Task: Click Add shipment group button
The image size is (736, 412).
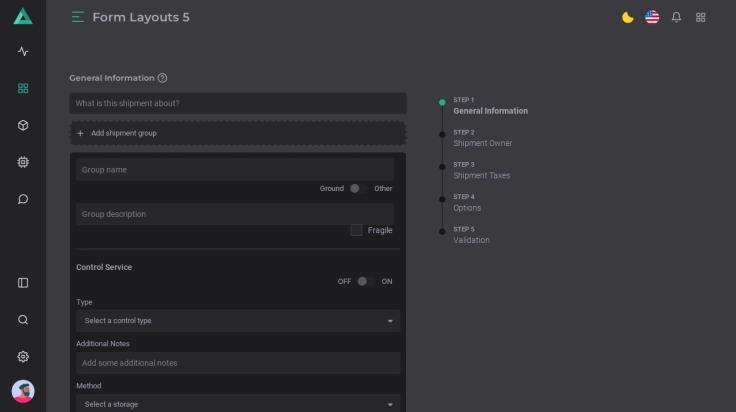Action: (238, 133)
